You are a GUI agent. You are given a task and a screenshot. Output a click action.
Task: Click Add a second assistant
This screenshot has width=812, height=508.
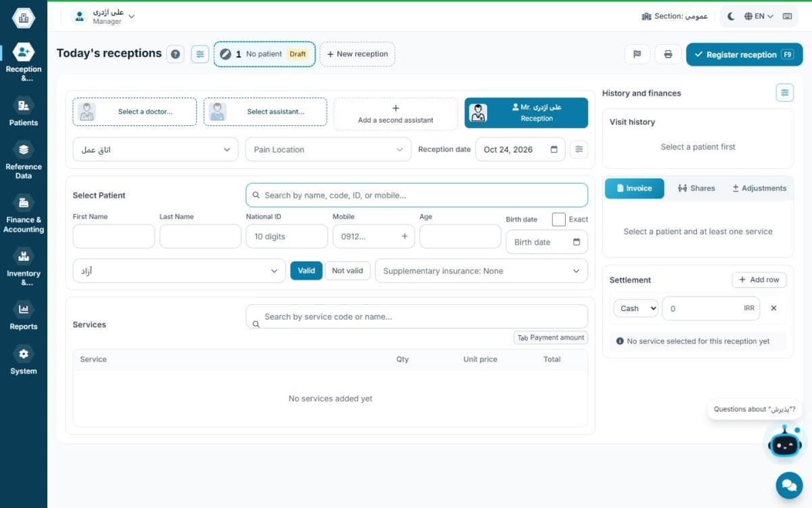tap(396, 114)
